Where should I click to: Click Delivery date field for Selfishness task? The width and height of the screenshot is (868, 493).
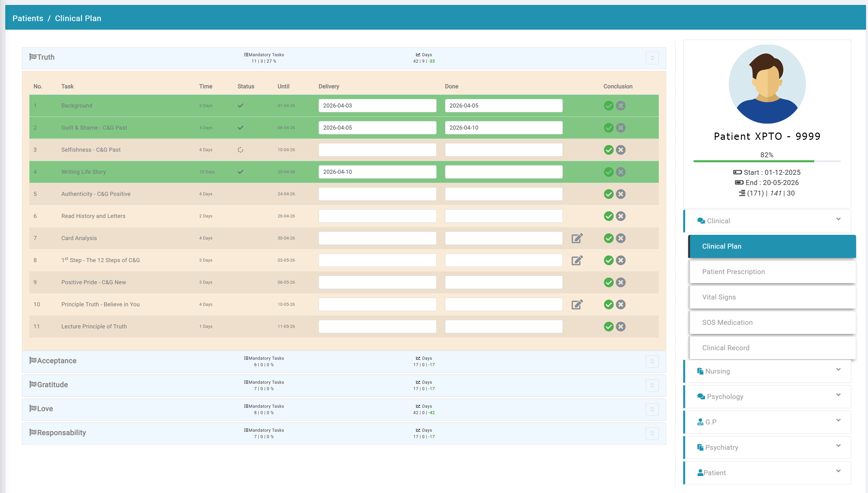[x=377, y=150]
